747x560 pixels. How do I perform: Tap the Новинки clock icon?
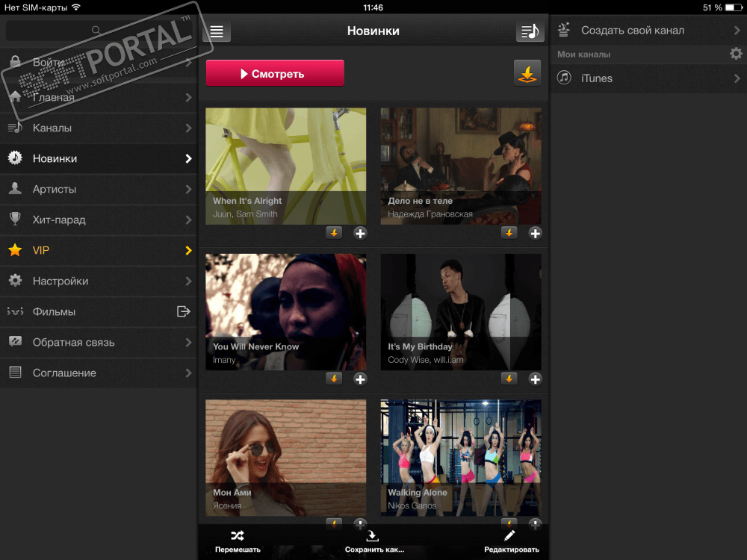pos(15,158)
